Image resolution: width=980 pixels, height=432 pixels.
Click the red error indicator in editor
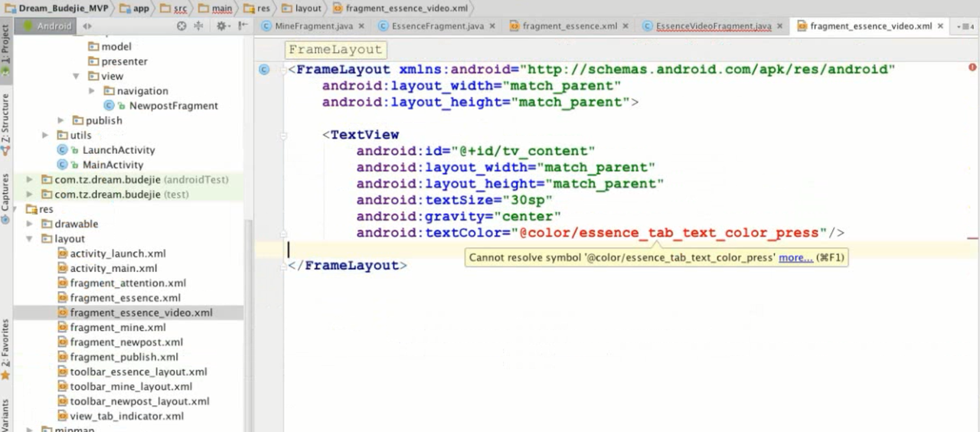click(972, 68)
